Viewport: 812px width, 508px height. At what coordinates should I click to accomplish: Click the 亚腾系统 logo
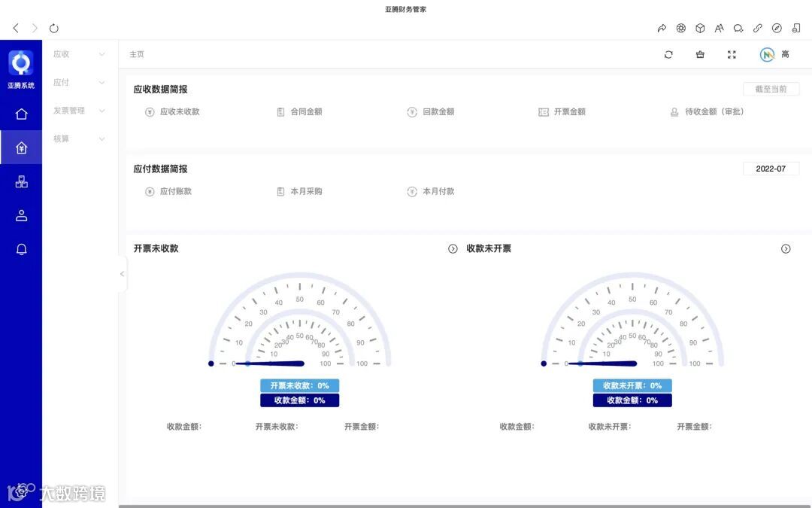click(21, 70)
